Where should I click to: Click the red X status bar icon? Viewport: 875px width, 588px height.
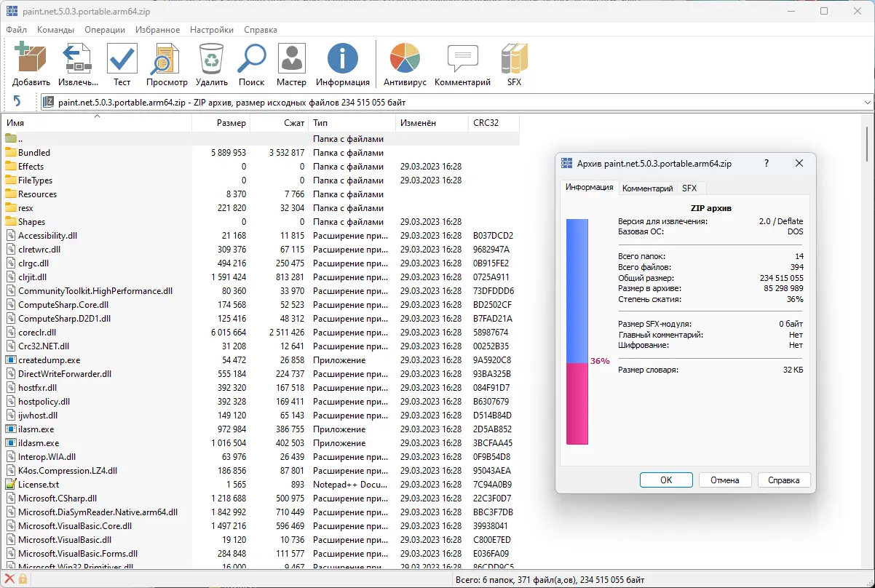[x=9, y=579]
